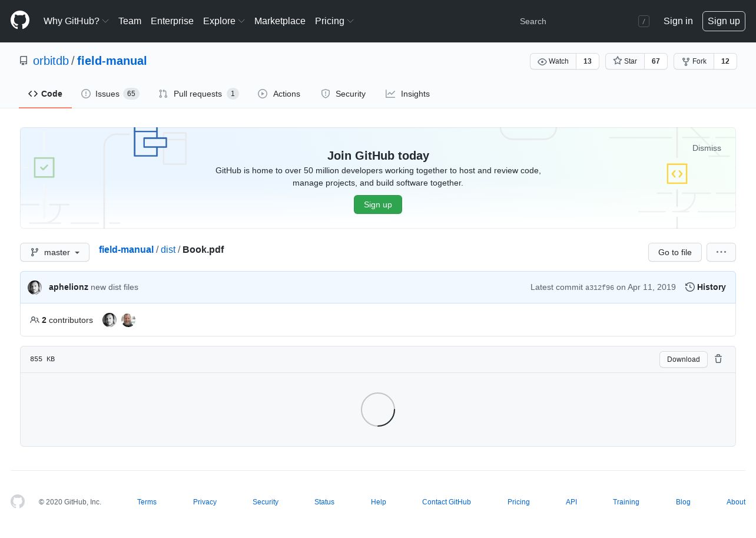Open commit hash a312f96

(599, 288)
